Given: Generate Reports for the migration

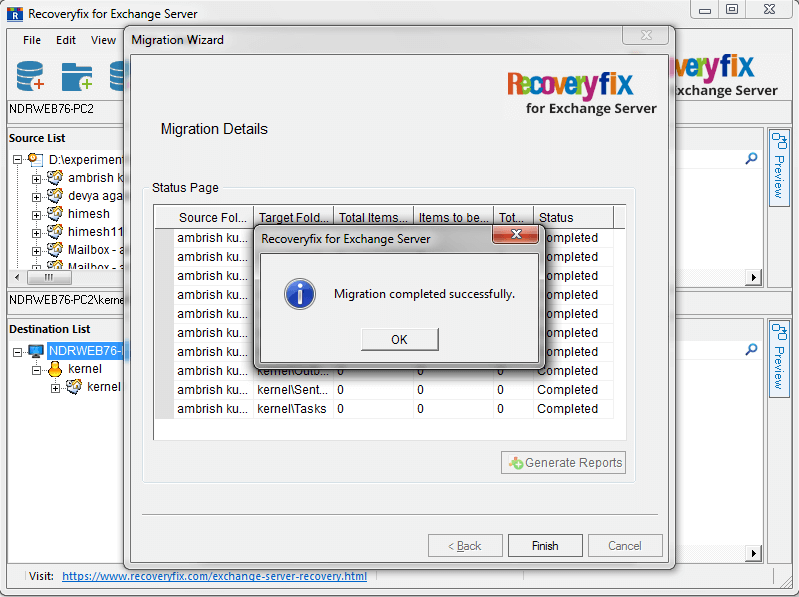Looking at the screenshot, I should click(564, 463).
